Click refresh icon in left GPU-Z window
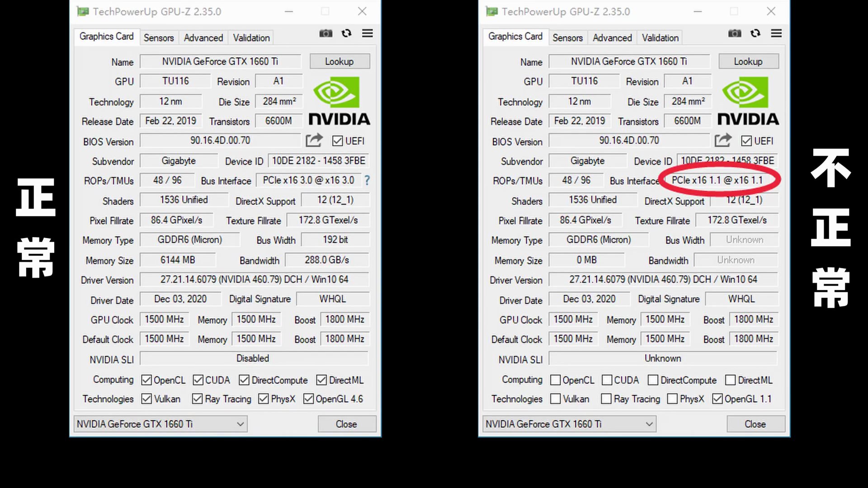The image size is (868, 488). tap(346, 33)
